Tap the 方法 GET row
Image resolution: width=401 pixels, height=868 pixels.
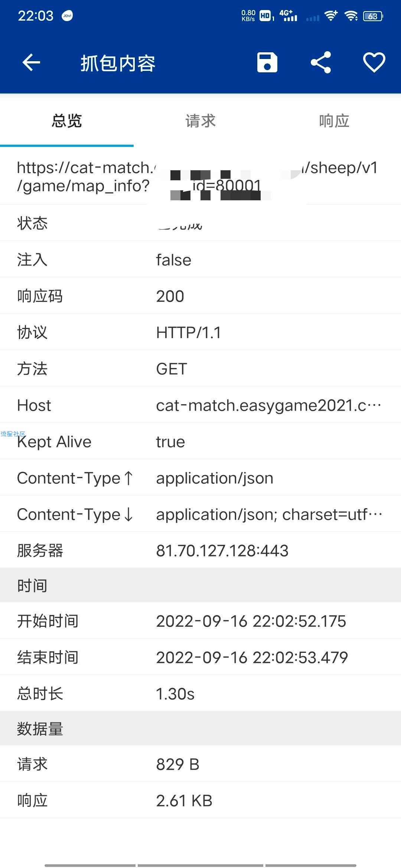click(200, 369)
